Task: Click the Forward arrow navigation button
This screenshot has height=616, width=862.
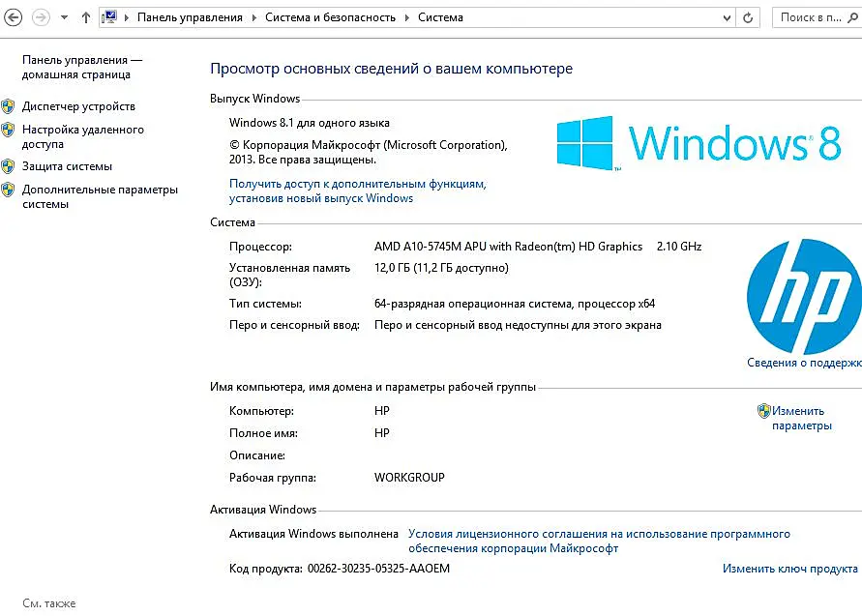Action: [x=41, y=17]
